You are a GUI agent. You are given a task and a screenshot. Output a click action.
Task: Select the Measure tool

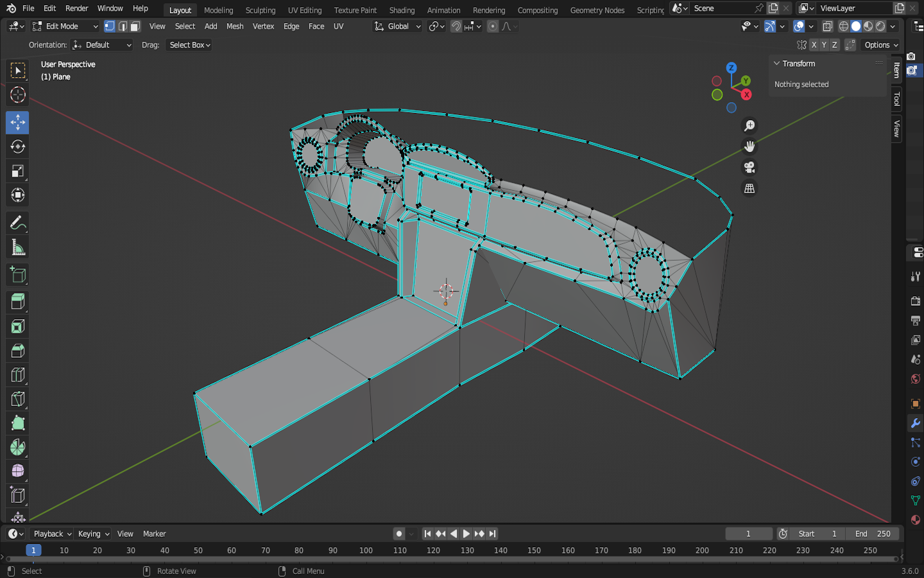coord(17,247)
